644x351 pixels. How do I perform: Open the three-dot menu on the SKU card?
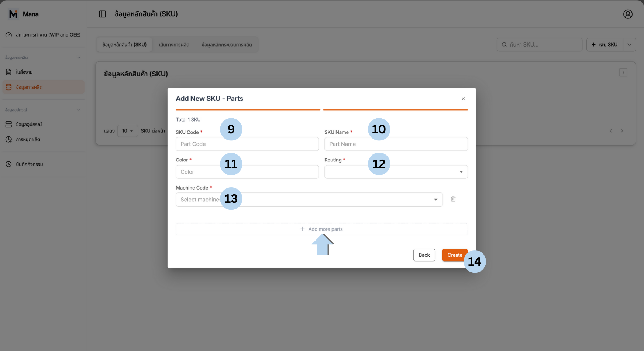tap(623, 72)
